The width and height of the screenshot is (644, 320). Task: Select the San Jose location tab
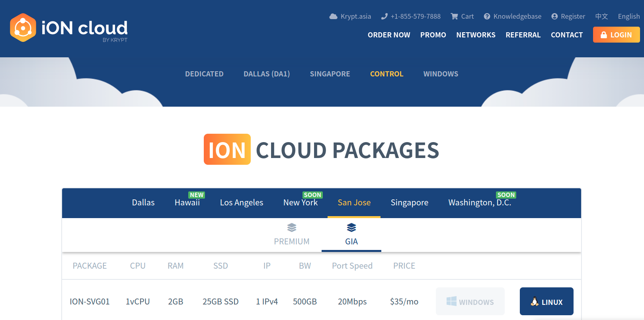click(354, 203)
